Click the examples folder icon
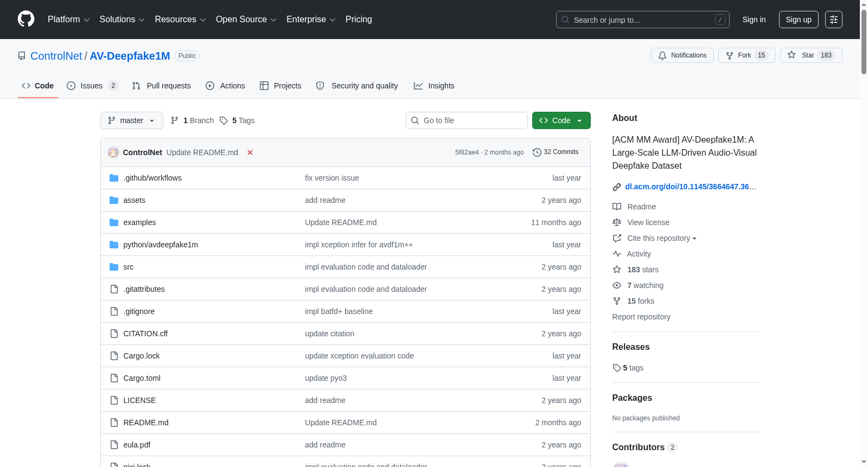868x467 pixels. [114, 222]
